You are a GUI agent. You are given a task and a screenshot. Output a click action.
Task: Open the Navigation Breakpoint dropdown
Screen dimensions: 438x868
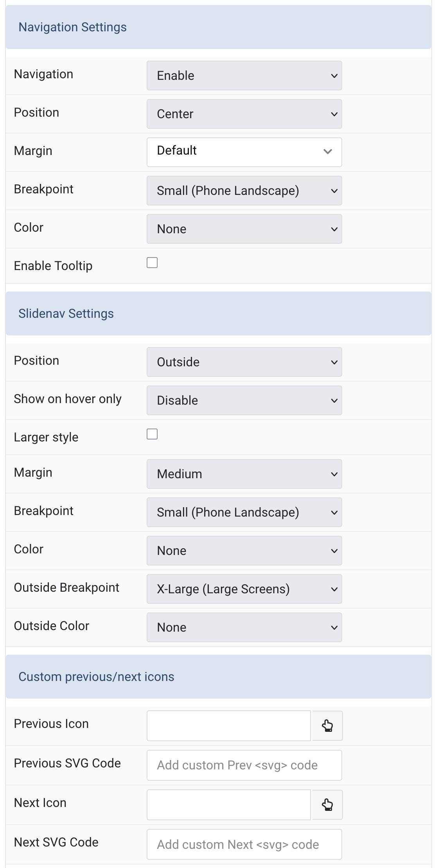tap(244, 191)
